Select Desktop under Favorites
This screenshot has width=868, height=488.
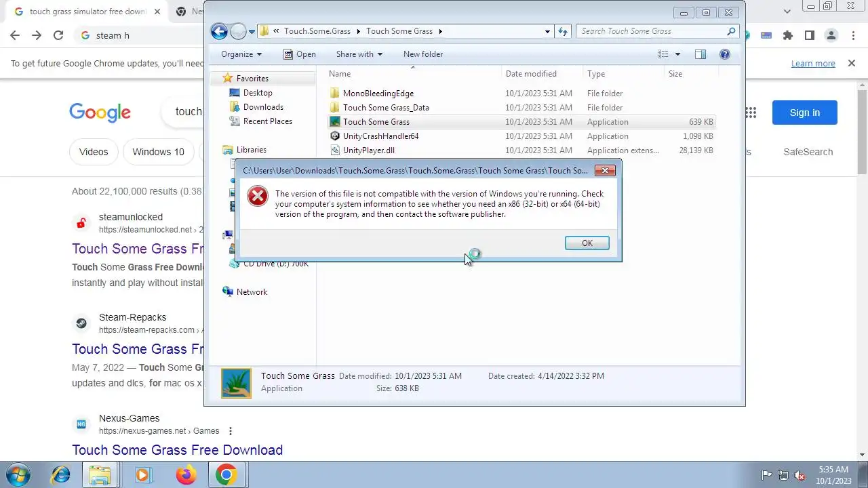pos(258,93)
